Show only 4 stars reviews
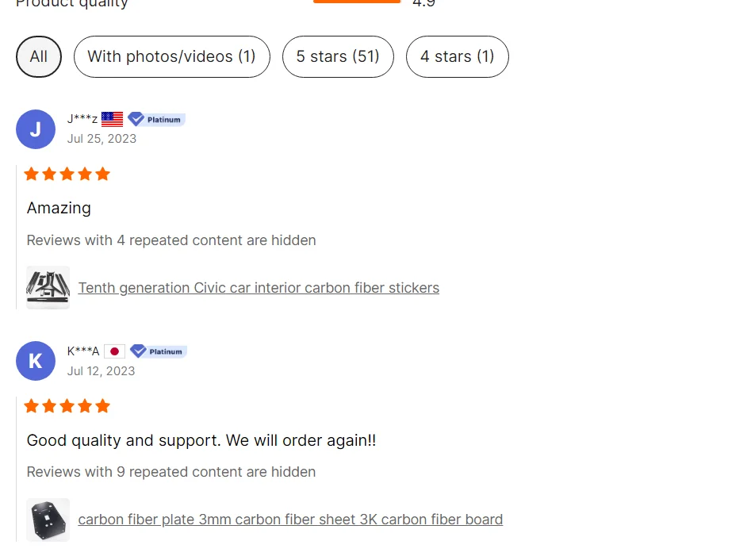This screenshot has width=751, height=560. (457, 57)
